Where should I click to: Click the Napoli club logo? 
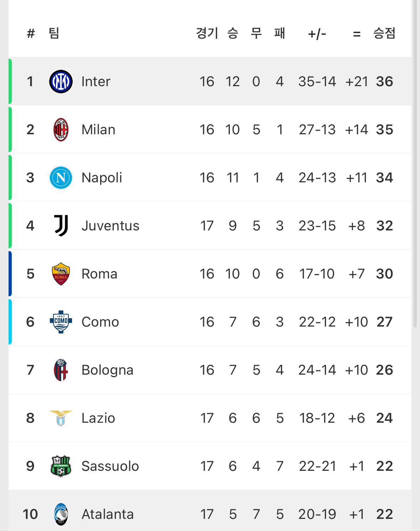61,178
